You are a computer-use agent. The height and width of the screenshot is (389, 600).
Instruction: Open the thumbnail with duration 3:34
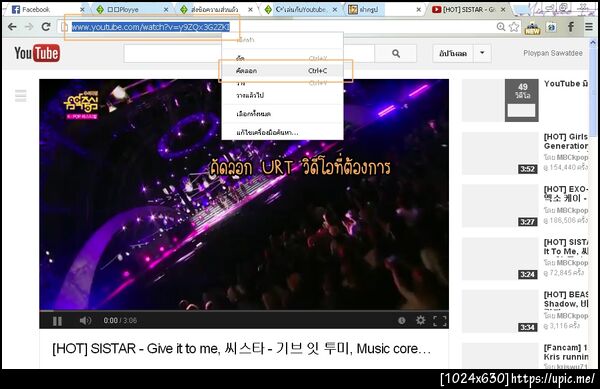(x=500, y=311)
